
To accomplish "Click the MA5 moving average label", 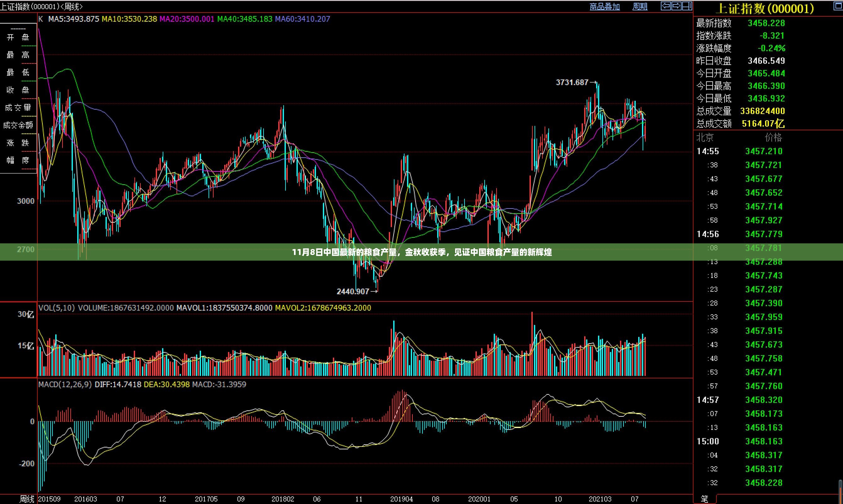I will click(74, 19).
